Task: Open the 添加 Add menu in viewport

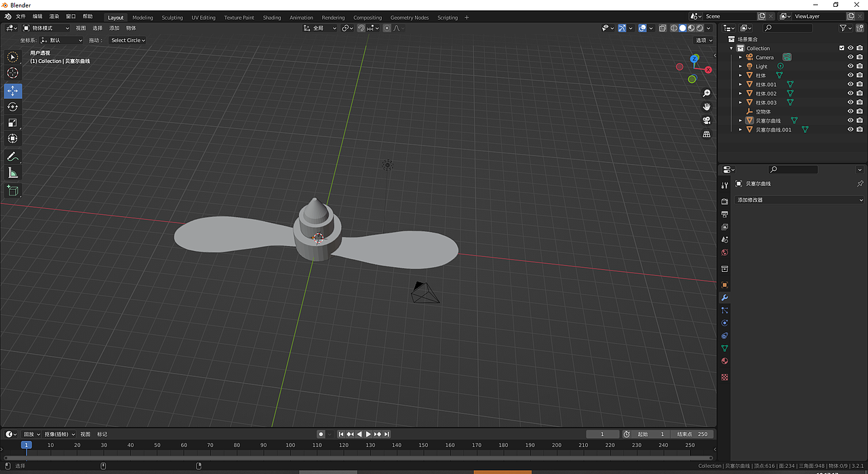Action: tap(115, 28)
